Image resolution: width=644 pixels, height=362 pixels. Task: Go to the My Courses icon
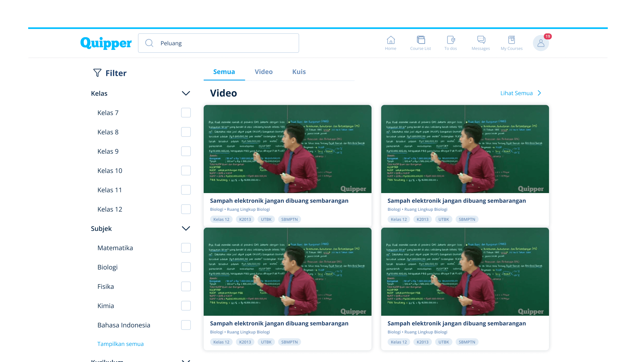(x=511, y=40)
